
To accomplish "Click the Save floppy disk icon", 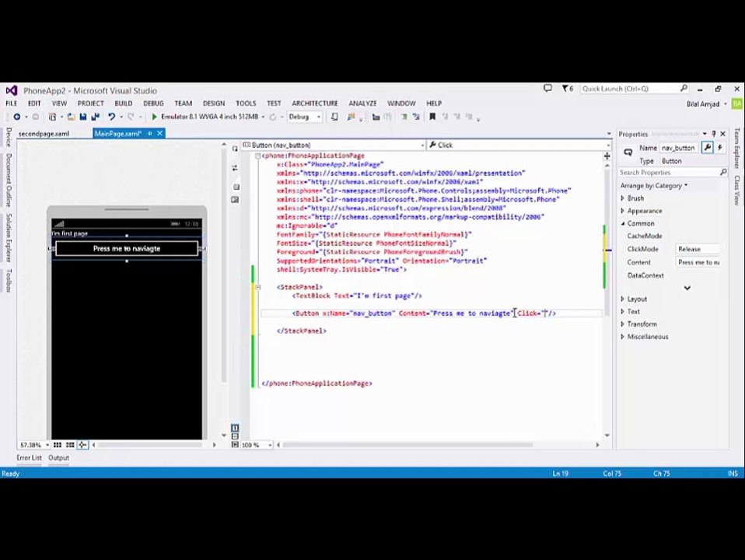I will [83, 117].
